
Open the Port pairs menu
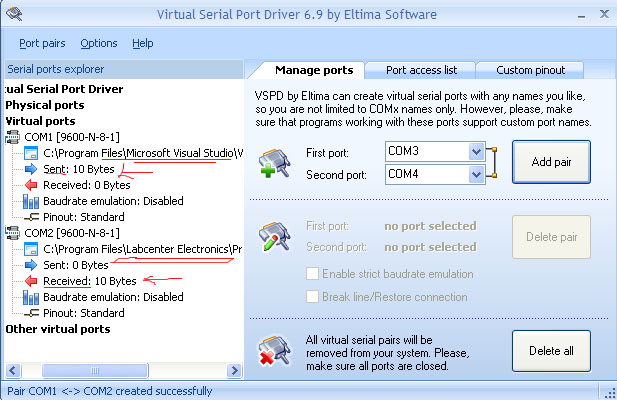click(x=42, y=43)
